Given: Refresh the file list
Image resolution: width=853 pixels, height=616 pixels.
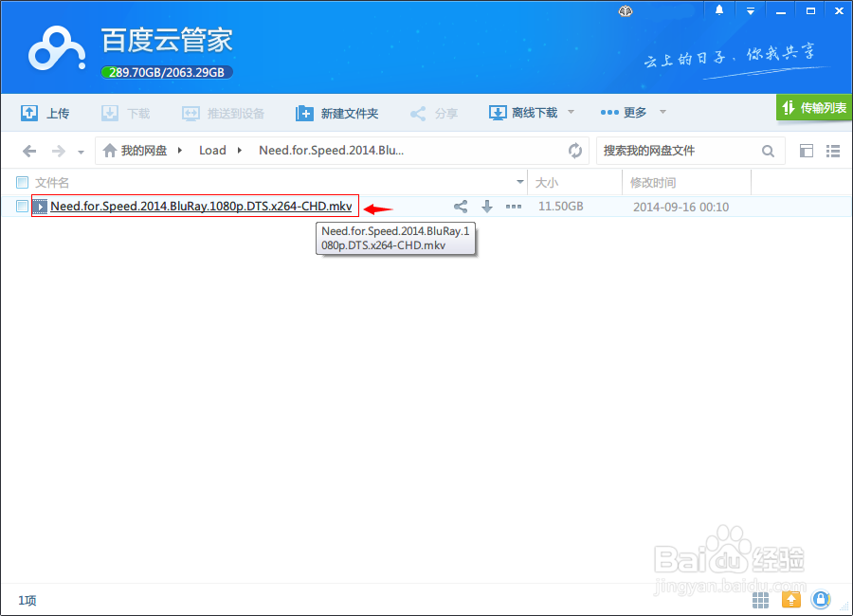Looking at the screenshot, I should tap(575, 150).
